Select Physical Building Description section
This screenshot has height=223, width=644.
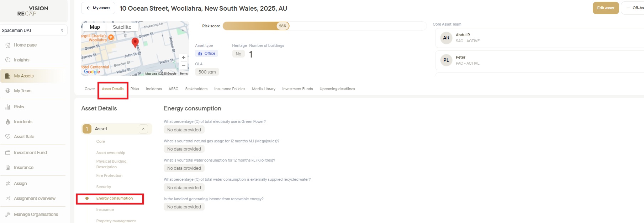click(111, 164)
